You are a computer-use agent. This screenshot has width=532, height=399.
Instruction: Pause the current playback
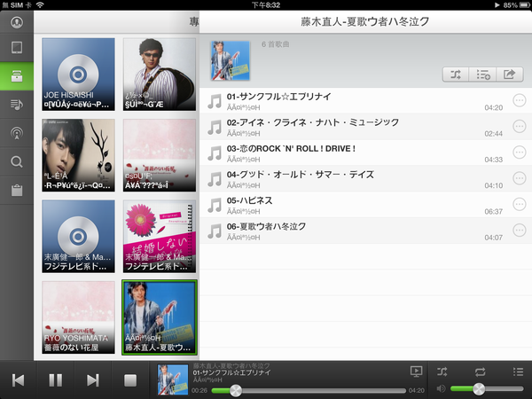(55, 380)
